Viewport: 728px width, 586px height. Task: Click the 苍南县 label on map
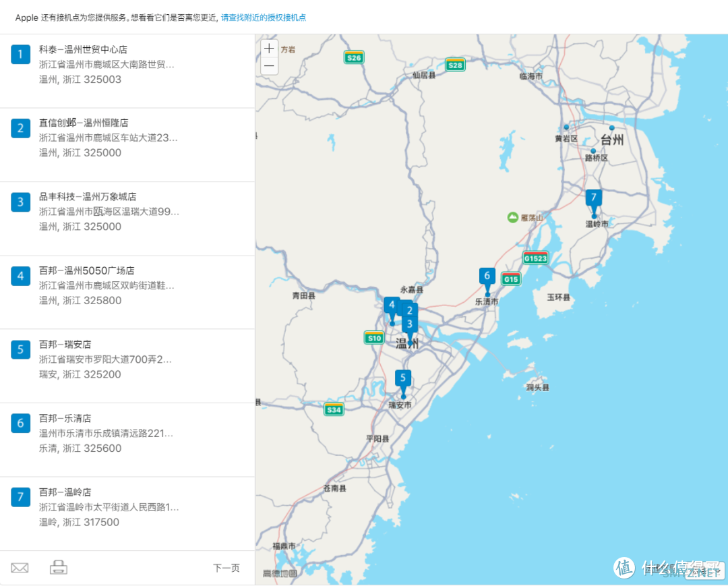pyautogui.click(x=334, y=488)
